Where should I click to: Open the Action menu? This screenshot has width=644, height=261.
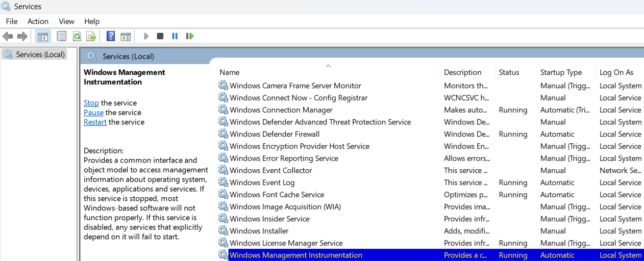pos(38,21)
